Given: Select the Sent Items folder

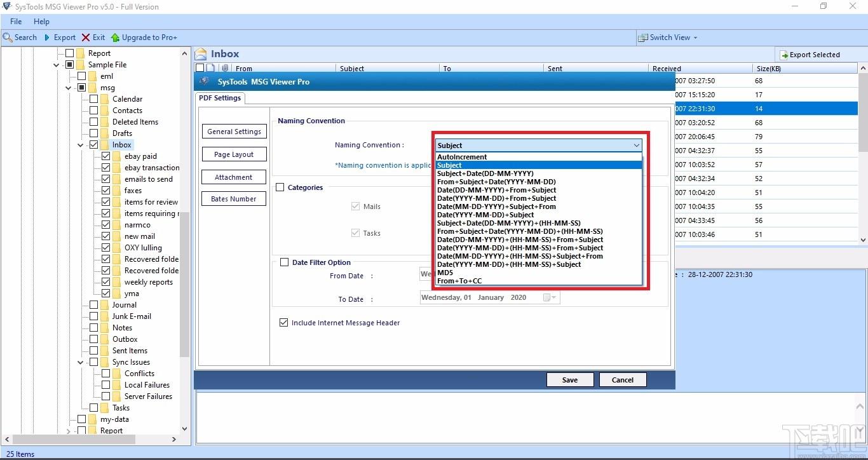Looking at the screenshot, I should coord(130,351).
